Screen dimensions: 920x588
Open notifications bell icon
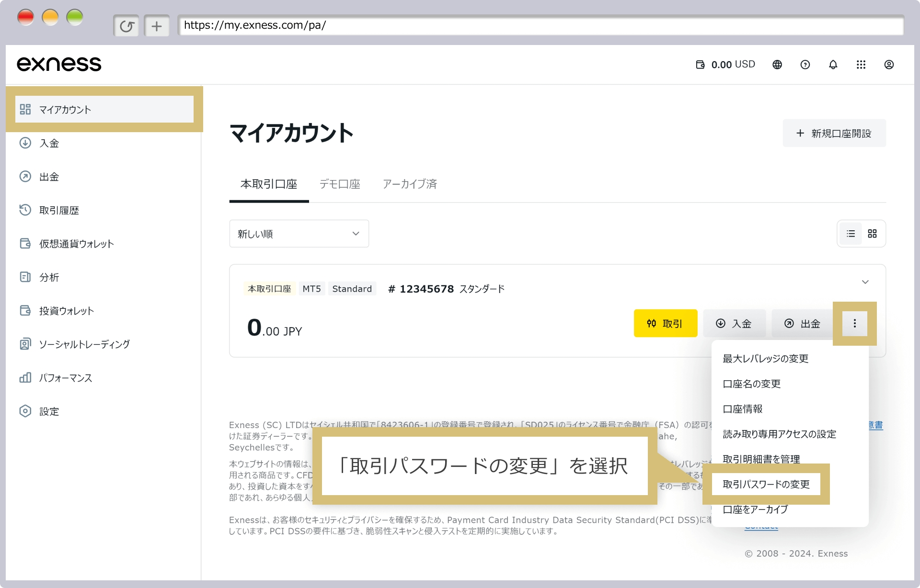click(833, 65)
